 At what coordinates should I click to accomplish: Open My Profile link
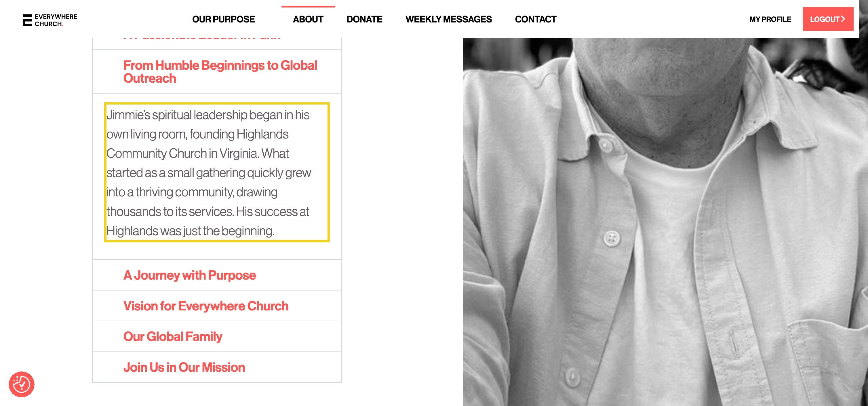[770, 19]
